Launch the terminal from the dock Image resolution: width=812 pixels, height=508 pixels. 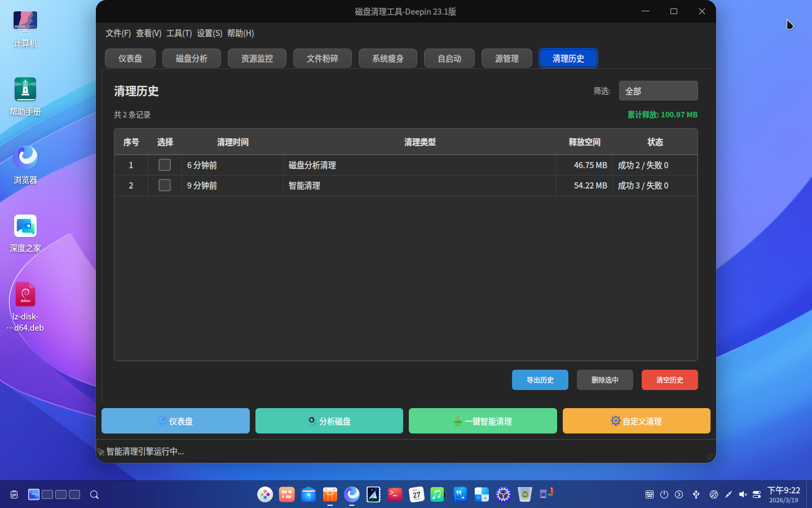point(395,494)
